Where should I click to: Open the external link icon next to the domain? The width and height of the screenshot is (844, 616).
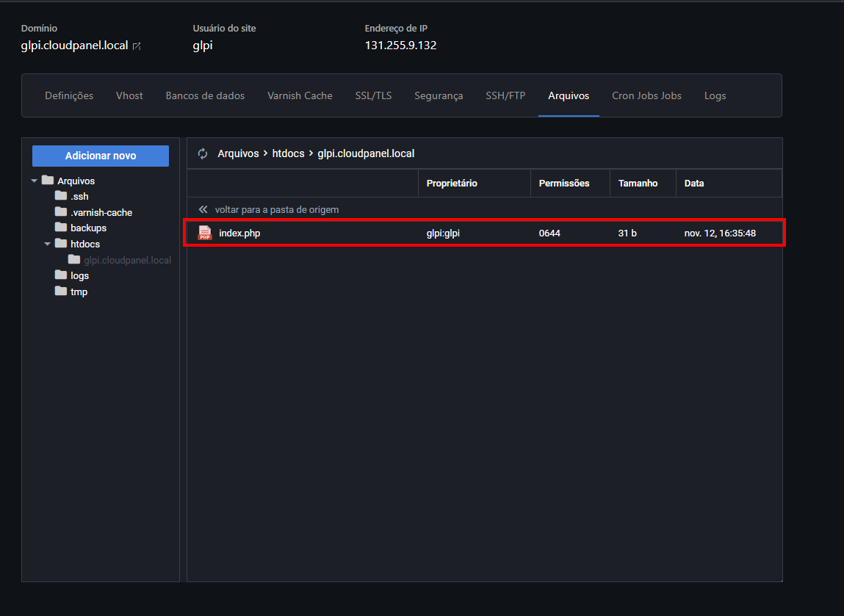click(x=137, y=46)
